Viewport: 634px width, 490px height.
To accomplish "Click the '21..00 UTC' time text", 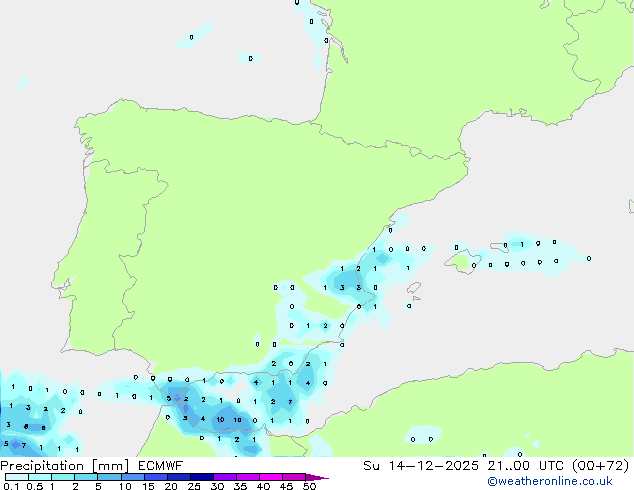I will pyautogui.click(x=527, y=466).
